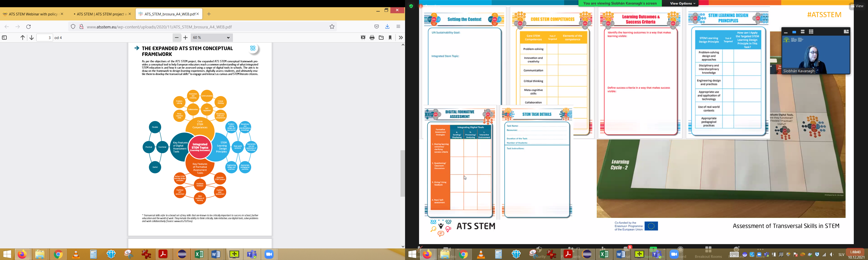Bookmark this page with the star
This screenshot has height=260, width=868.
click(332, 27)
